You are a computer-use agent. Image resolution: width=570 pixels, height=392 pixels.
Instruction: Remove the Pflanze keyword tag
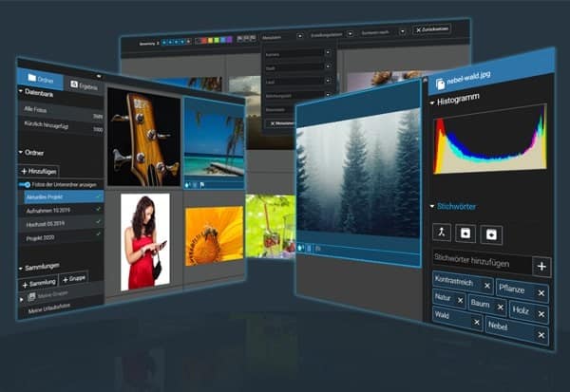pyautogui.click(x=541, y=293)
